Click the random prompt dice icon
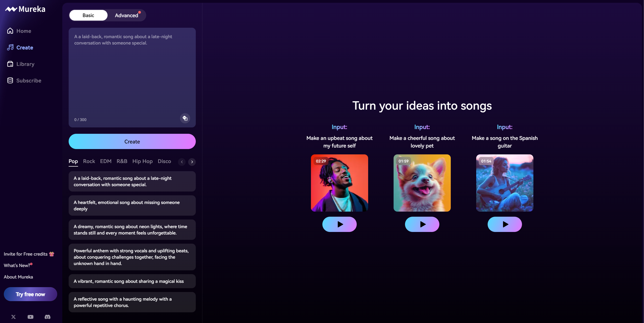644x323 pixels. 185,118
